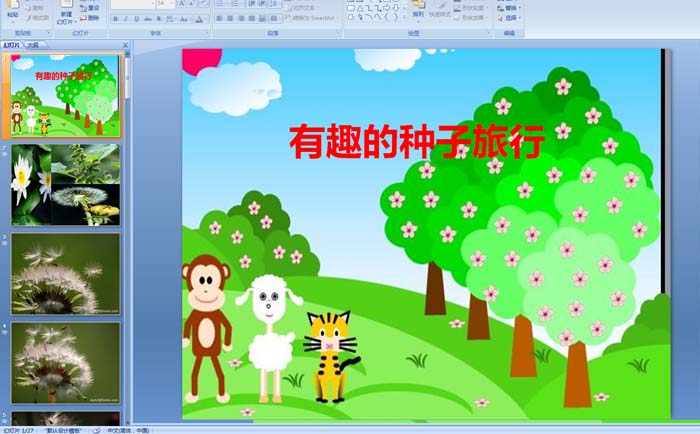
Task: Click the slide count 幻灯片 1/27
Action: 18,430
